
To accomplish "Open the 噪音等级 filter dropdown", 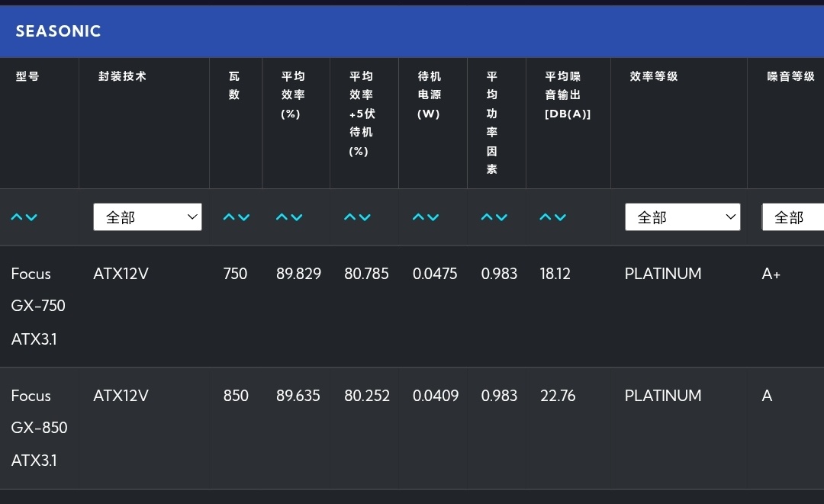I will pyautogui.click(x=793, y=217).
